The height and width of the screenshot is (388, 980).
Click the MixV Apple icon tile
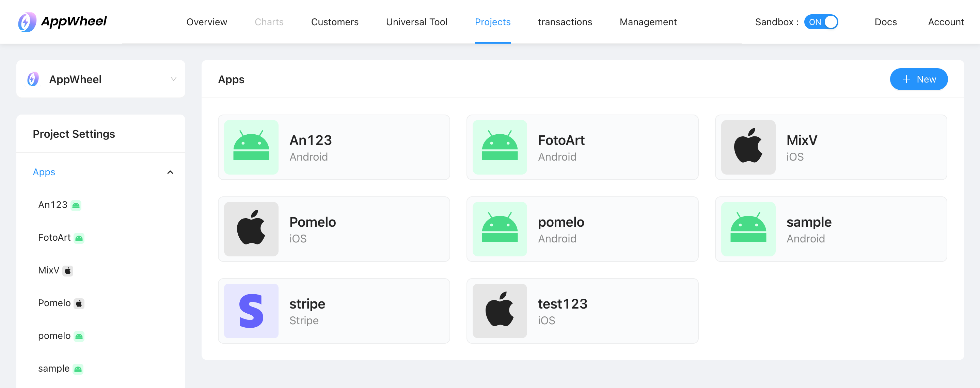pyautogui.click(x=748, y=147)
